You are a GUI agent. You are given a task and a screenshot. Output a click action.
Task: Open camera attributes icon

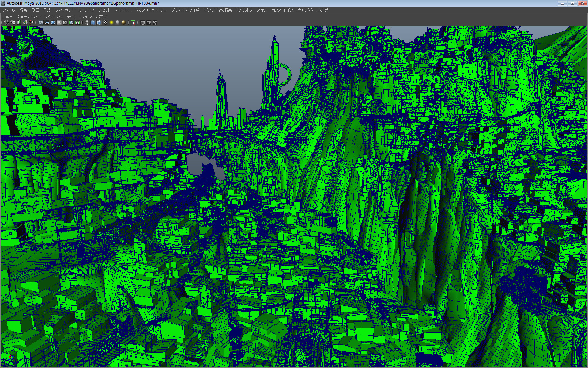(x=13, y=22)
